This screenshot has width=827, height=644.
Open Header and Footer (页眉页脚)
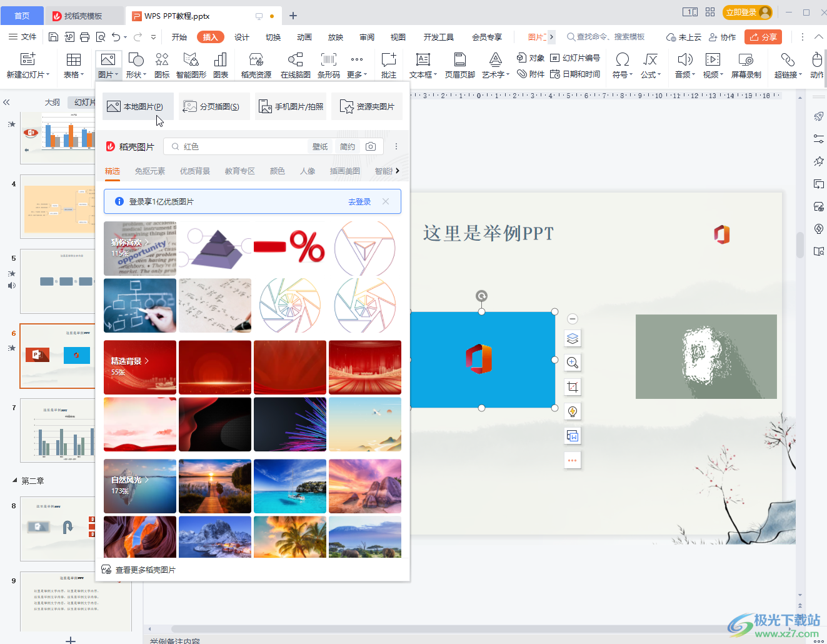[460, 65]
